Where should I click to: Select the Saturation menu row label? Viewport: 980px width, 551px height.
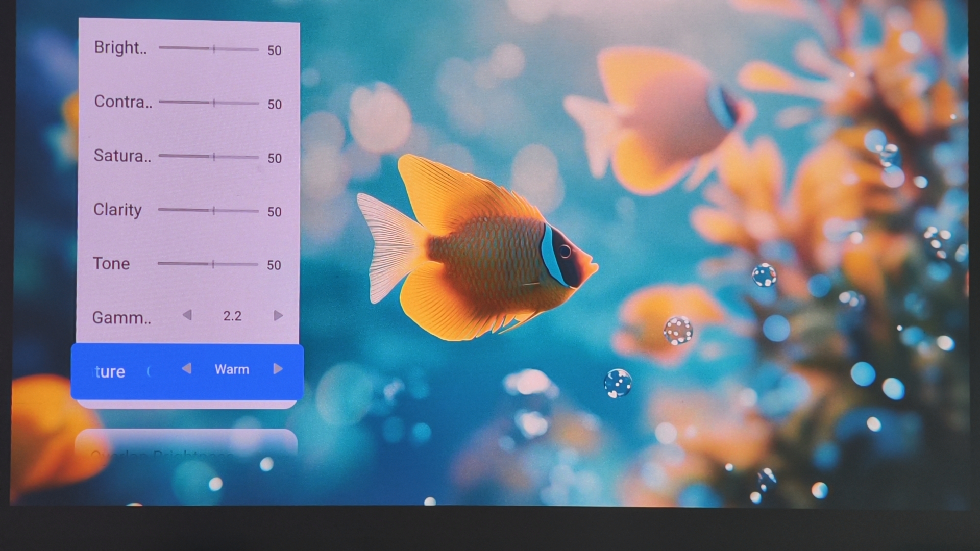pyautogui.click(x=122, y=156)
